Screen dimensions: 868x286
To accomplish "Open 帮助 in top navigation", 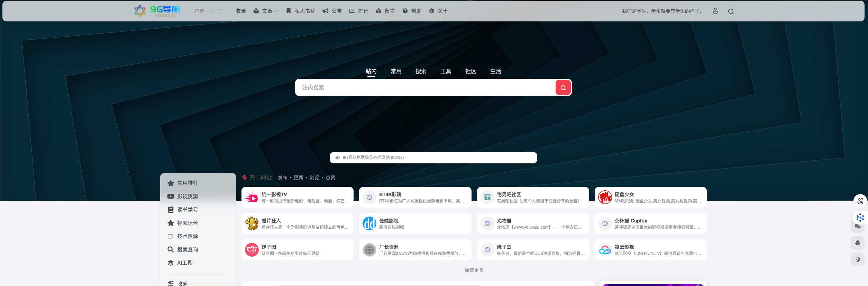I will tap(412, 11).
